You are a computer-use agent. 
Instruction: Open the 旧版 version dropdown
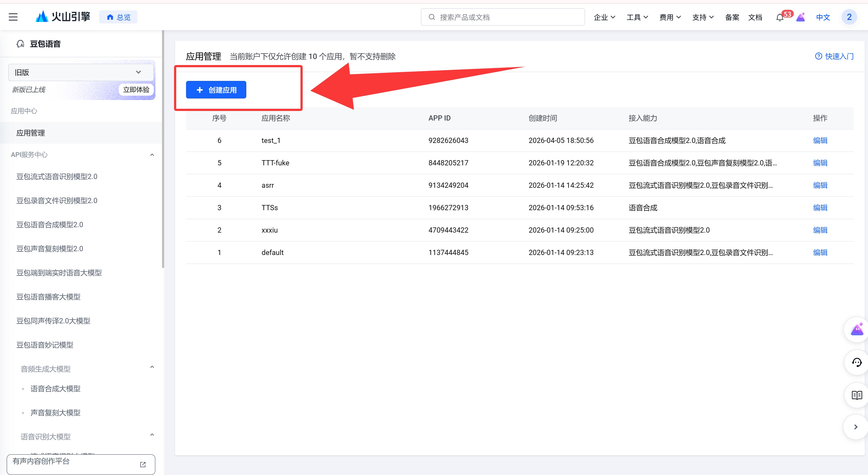click(80, 72)
